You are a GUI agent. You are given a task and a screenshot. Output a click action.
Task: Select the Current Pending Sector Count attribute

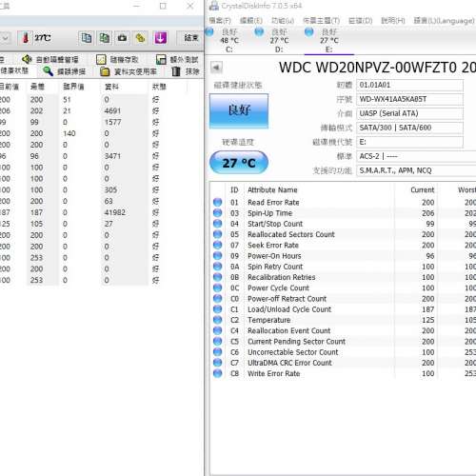tap(296, 342)
